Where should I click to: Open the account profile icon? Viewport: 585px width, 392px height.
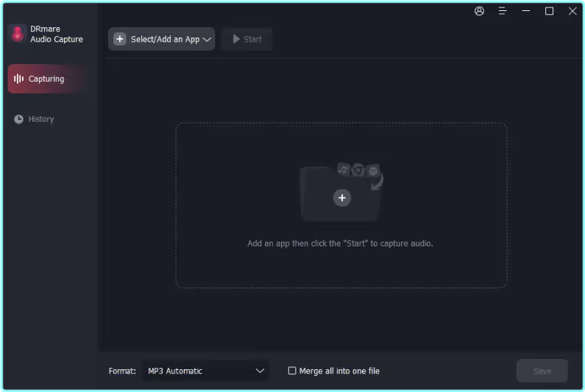point(479,11)
